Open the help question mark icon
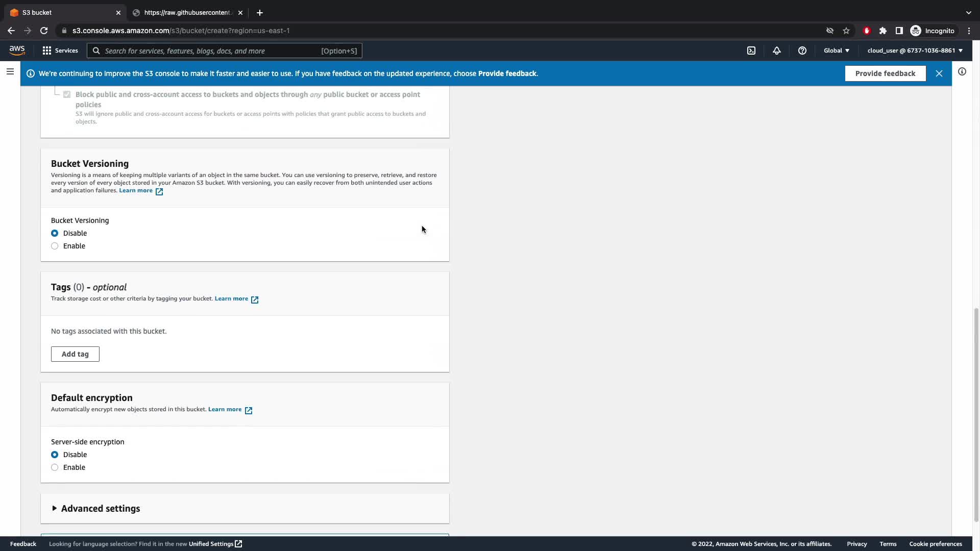This screenshot has width=980, height=551. pyautogui.click(x=802, y=51)
